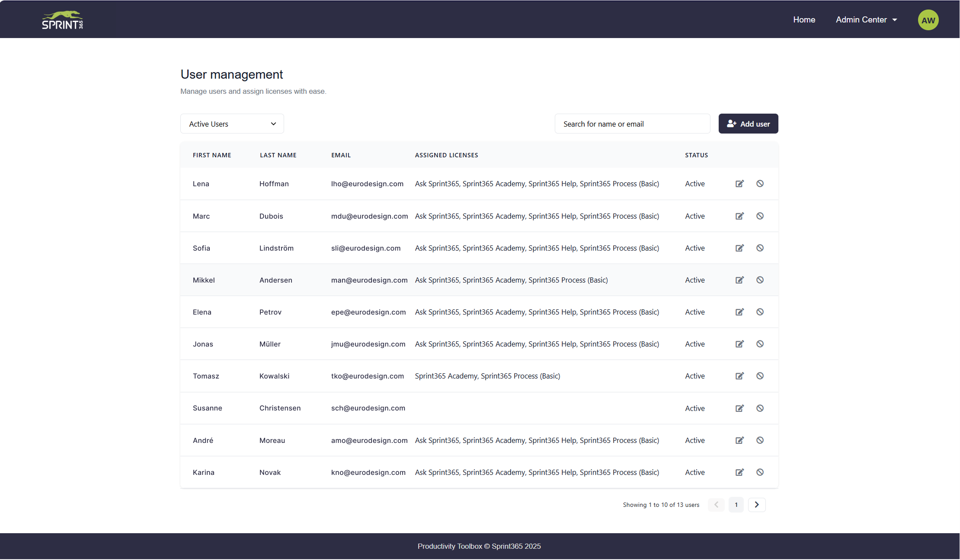Click email kno@eurodesign.com

point(368,472)
